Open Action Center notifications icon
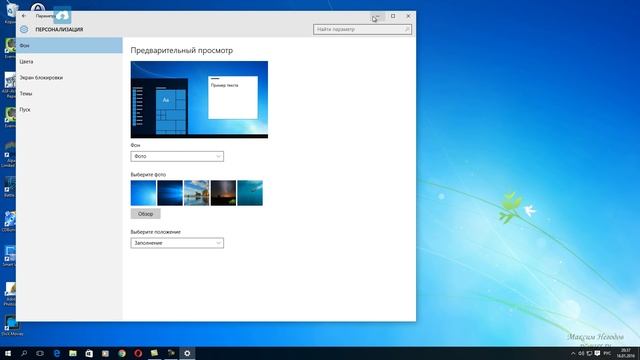 point(597,353)
